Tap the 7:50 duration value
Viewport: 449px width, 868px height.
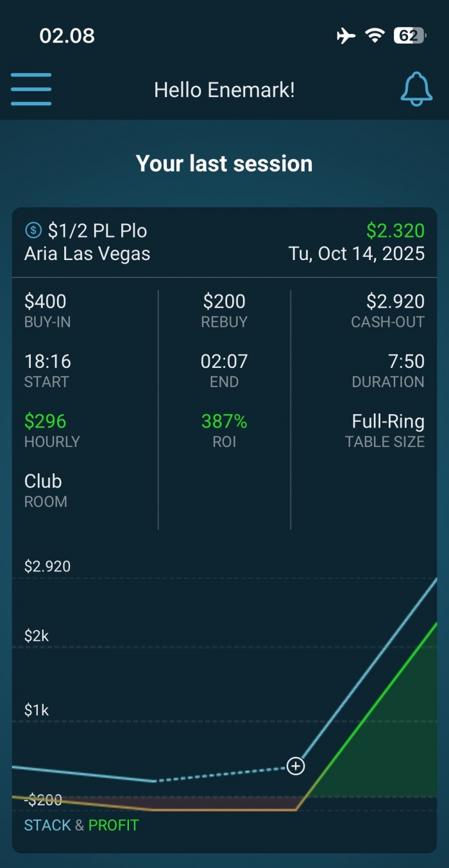[x=406, y=361]
